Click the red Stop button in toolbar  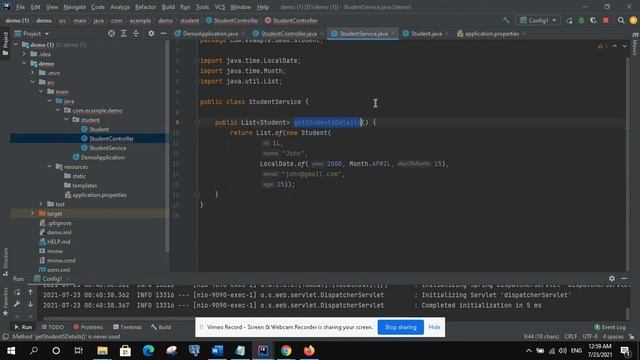point(606,20)
